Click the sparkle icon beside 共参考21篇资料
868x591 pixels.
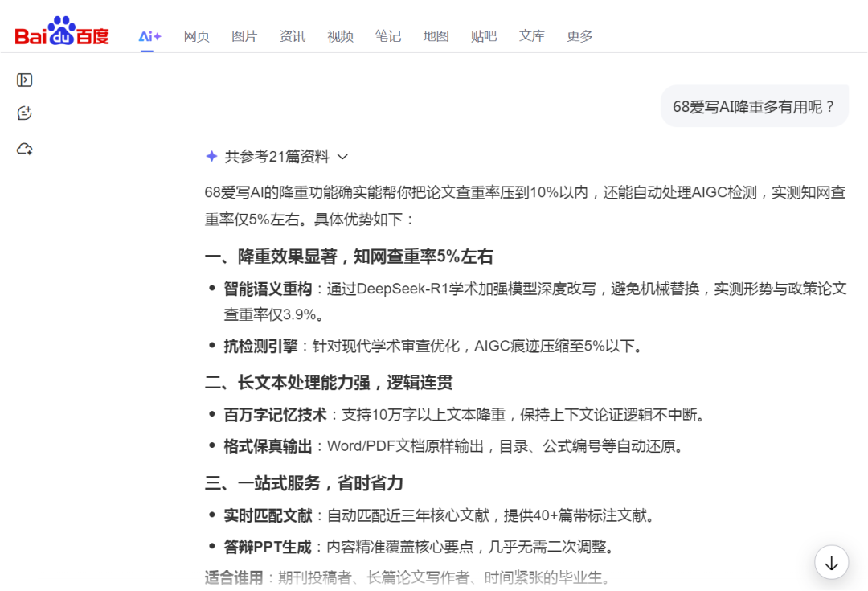tap(211, 157)
